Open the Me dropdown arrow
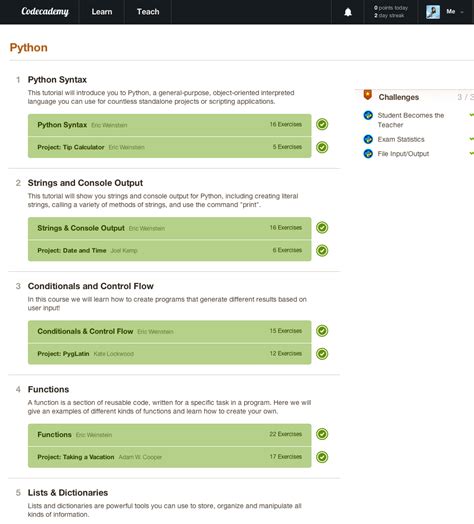474x524 pixels. pos(462,12)
